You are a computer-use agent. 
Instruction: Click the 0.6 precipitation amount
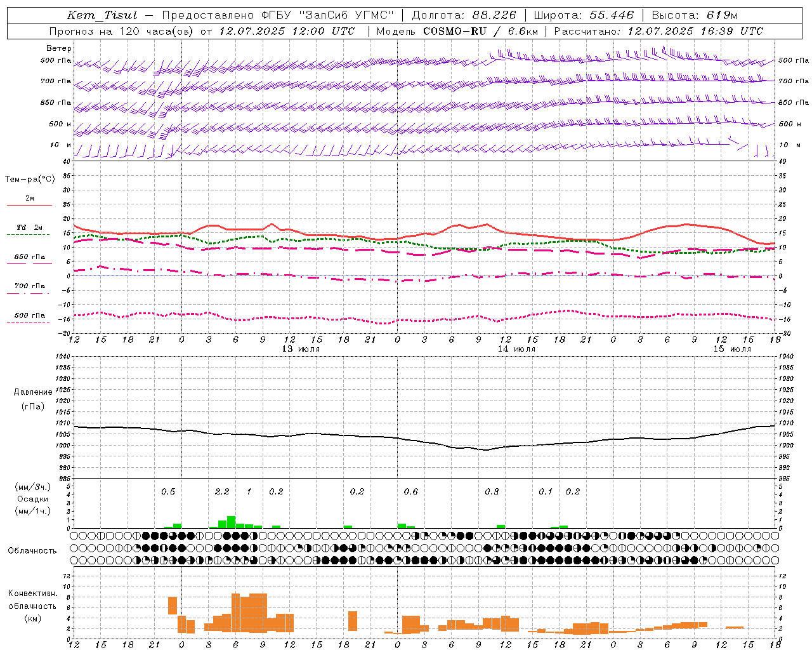point(411,491)
